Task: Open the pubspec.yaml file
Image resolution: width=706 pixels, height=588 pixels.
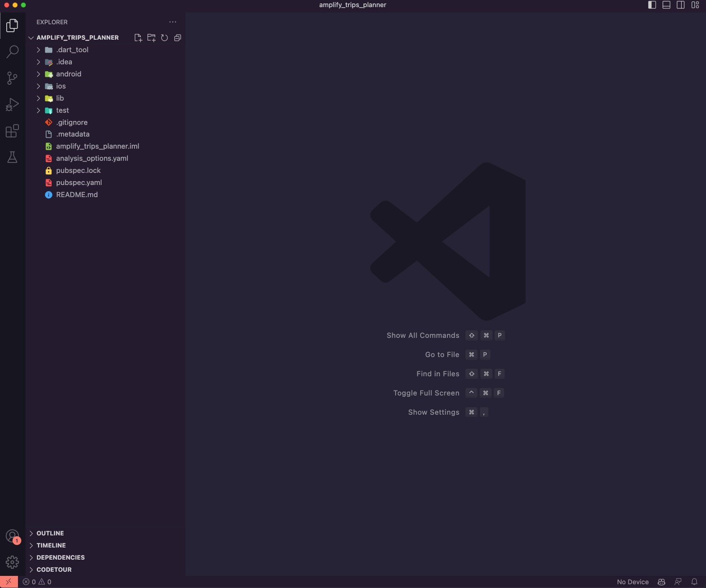Action: [105, 182]
